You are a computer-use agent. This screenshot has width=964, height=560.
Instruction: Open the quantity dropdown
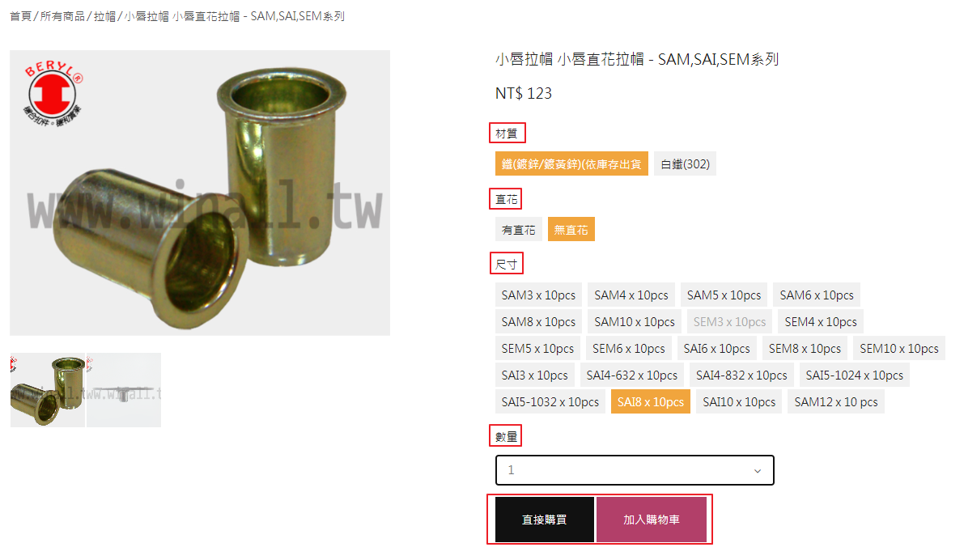pos(635,470)
